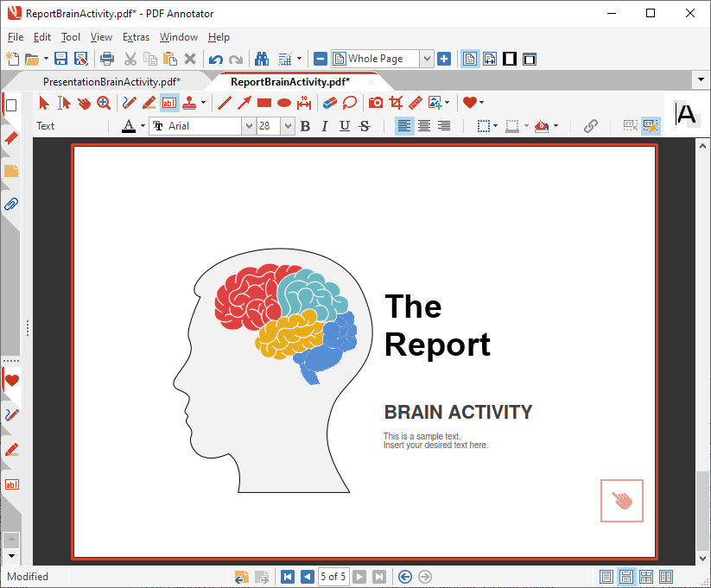
Task: Open the Find binoculars search
Action: [262, 59]
